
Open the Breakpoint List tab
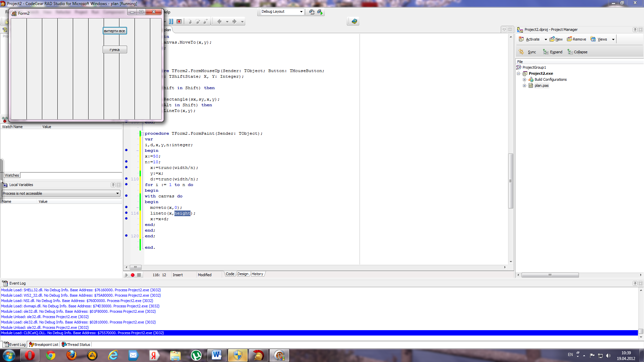point(44,345)
